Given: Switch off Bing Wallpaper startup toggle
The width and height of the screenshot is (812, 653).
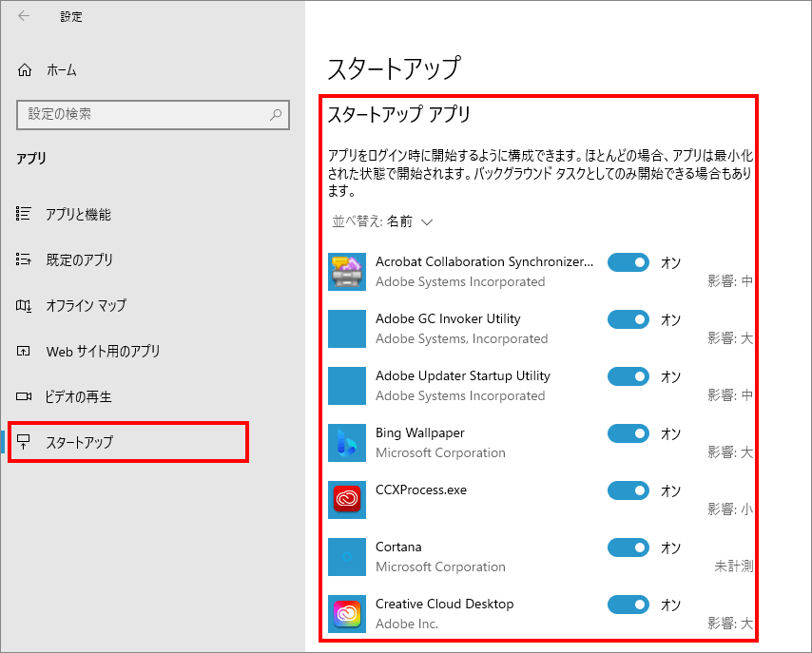Looking at the screenshot, I should click(628, 433).
